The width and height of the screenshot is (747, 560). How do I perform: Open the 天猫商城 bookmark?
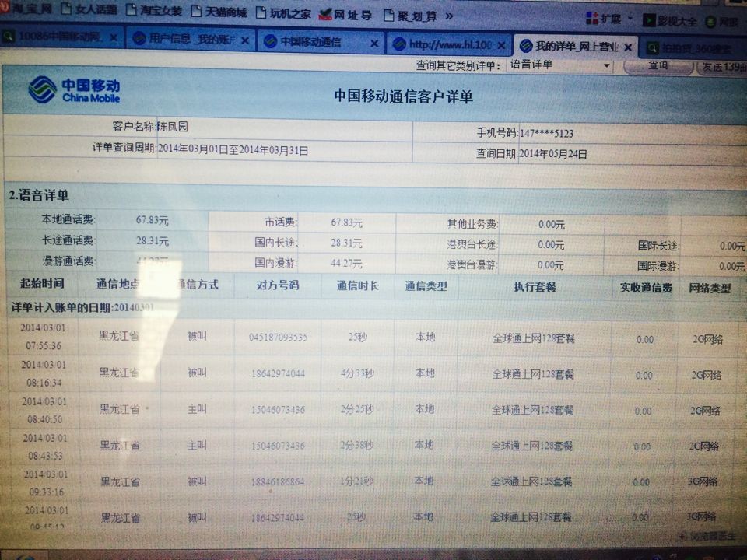(219, 12)
